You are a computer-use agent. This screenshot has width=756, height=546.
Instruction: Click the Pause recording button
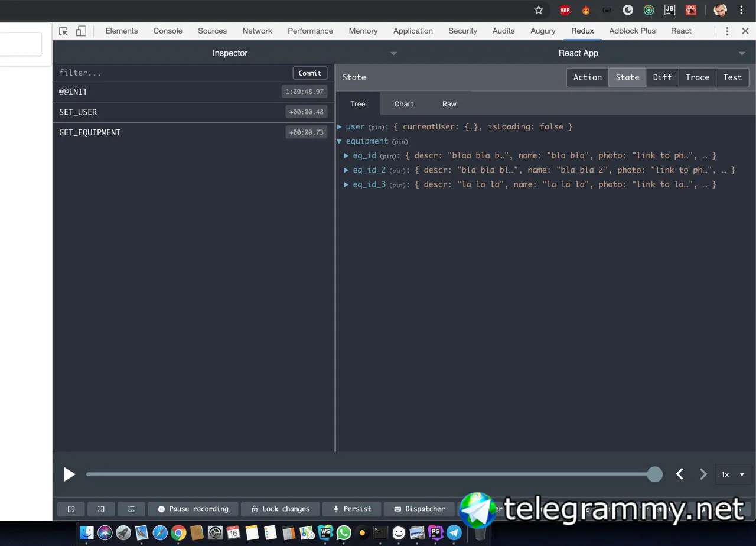coord(193,509)
